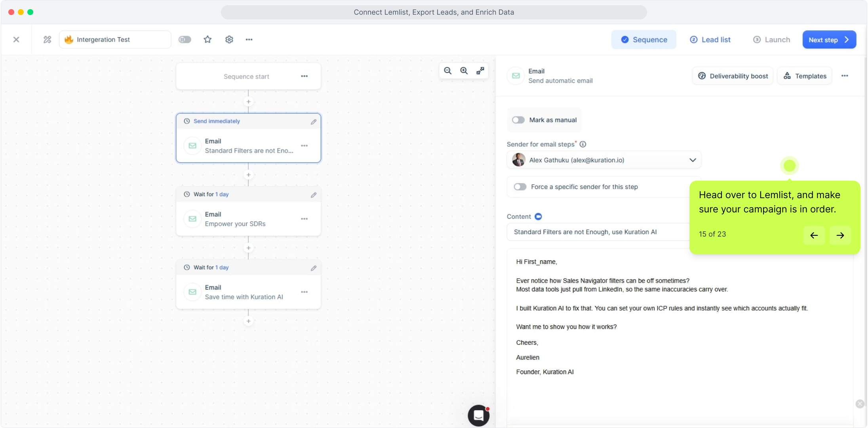Dismiss using the small X at panel bottom right
The height and width of the screenshot is (428, 868).
pos(860,404)
